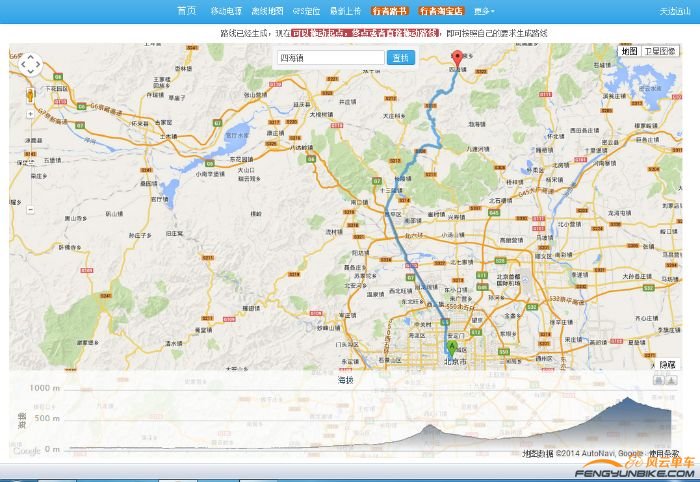Open the GPS定位 menu item
The image size is (700, 482).
click(306, 11)
